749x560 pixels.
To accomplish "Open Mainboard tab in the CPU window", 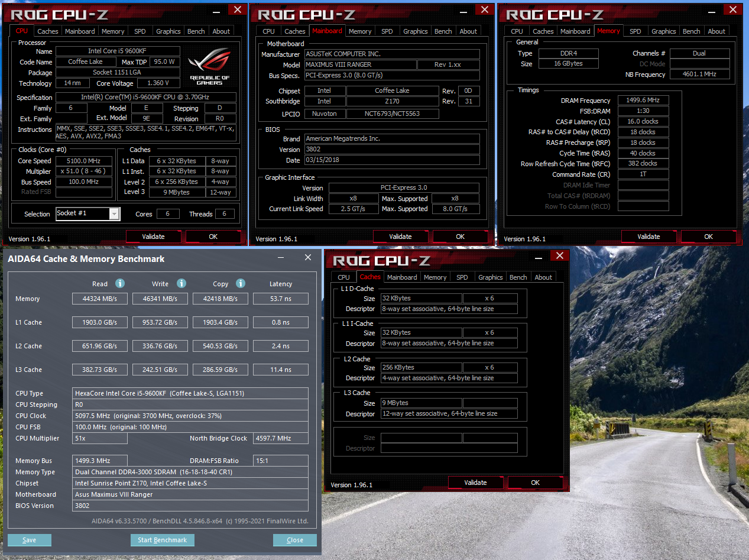I will (80, 31).
